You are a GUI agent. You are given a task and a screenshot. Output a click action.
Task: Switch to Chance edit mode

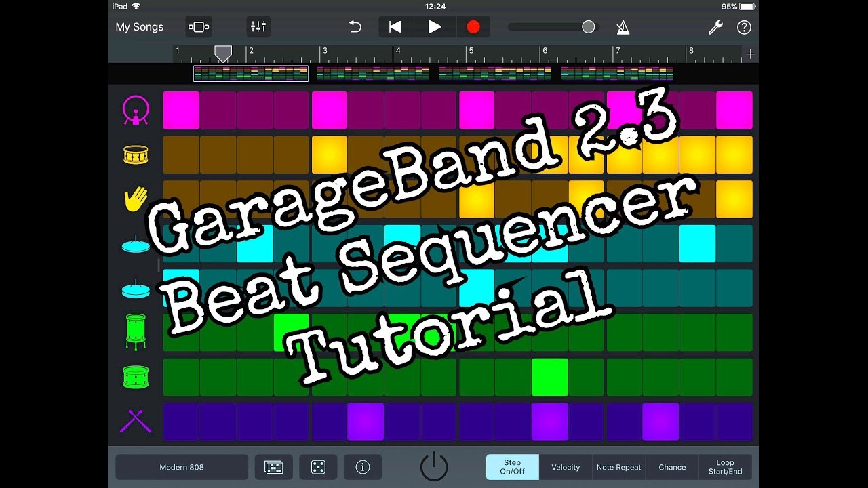[x=672, y=467]
